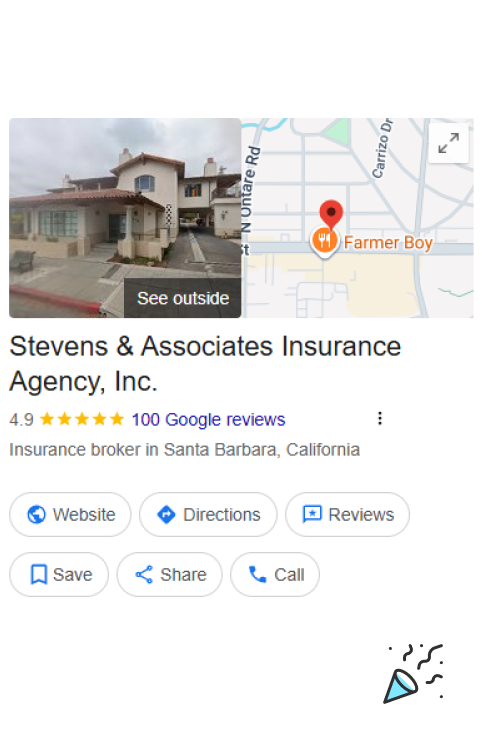The height and width of the screenshot is (756, 482).
Task: Open 100 Google reviews link
Action: point(208,419)
